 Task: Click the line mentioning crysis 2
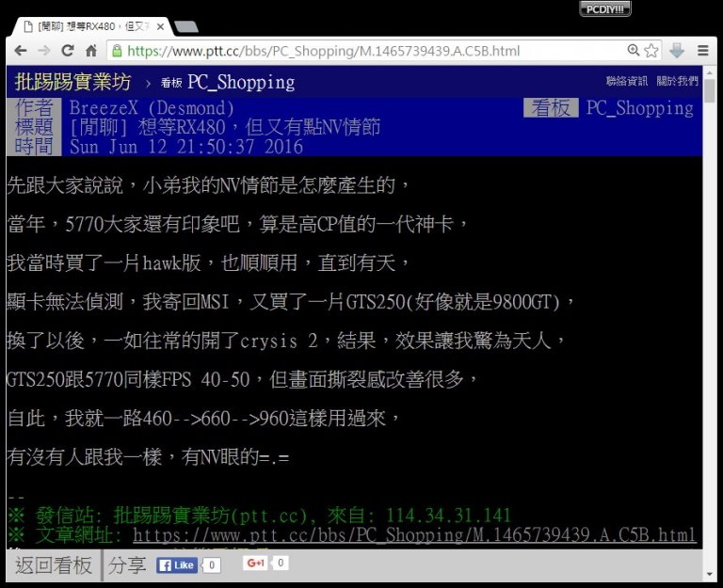click(287, 341)
